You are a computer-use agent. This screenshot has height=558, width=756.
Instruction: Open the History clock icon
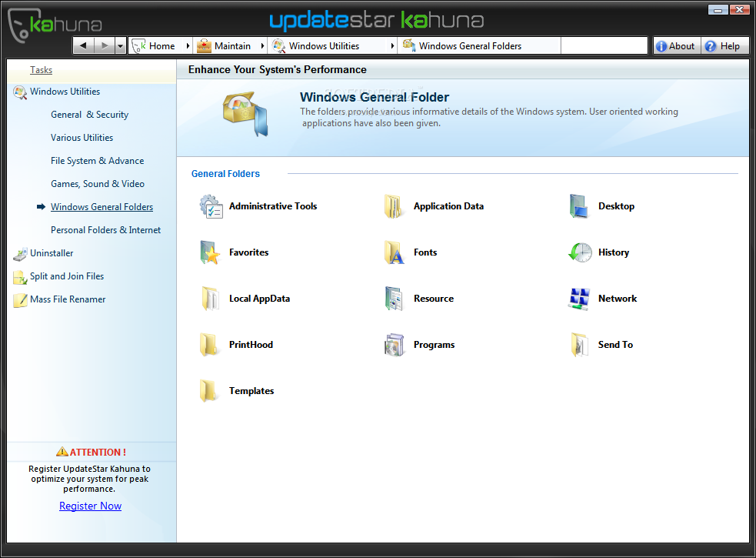coord(580,252)
